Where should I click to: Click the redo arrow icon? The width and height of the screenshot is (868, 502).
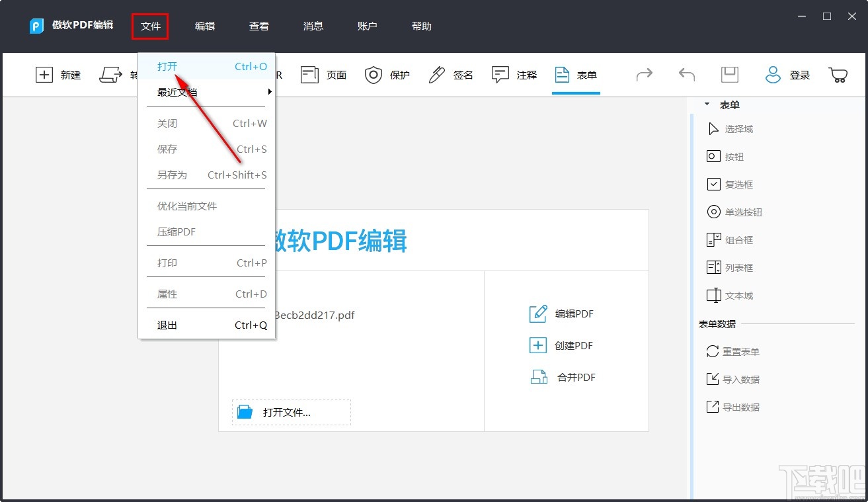point(645,75)
